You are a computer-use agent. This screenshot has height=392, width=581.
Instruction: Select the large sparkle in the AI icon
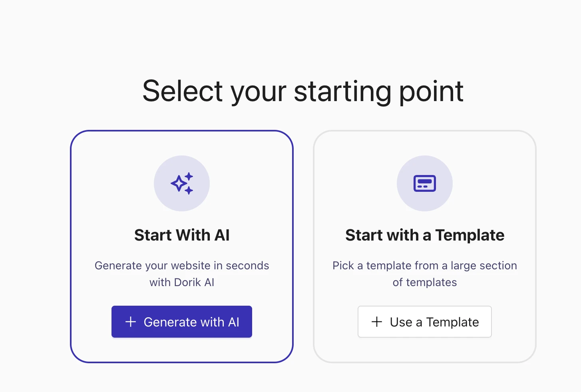coord(179,183)
